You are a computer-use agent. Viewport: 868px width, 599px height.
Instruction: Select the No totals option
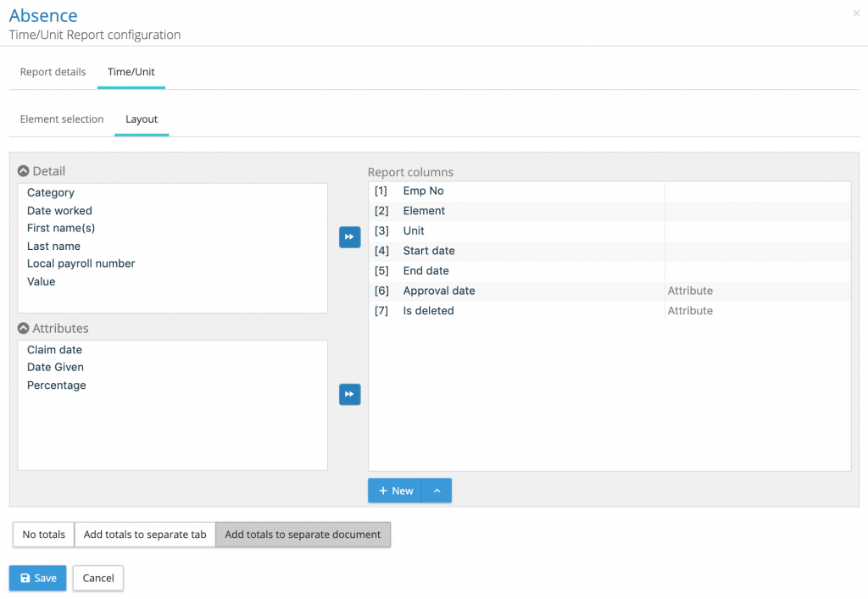click(x=43, y=535)
